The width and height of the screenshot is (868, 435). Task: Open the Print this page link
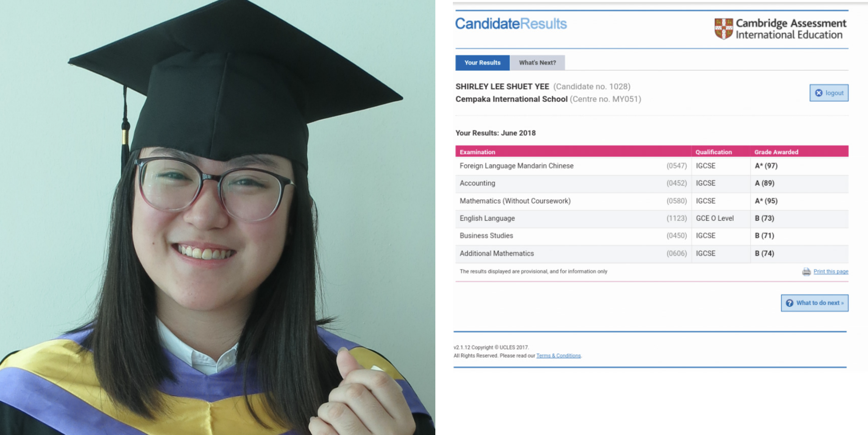pyautogui.click(x=831, y=272)
